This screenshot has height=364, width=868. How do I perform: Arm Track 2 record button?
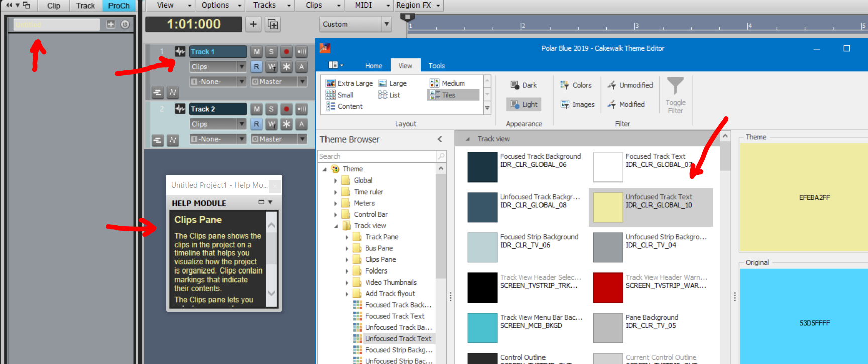(286, 109)
